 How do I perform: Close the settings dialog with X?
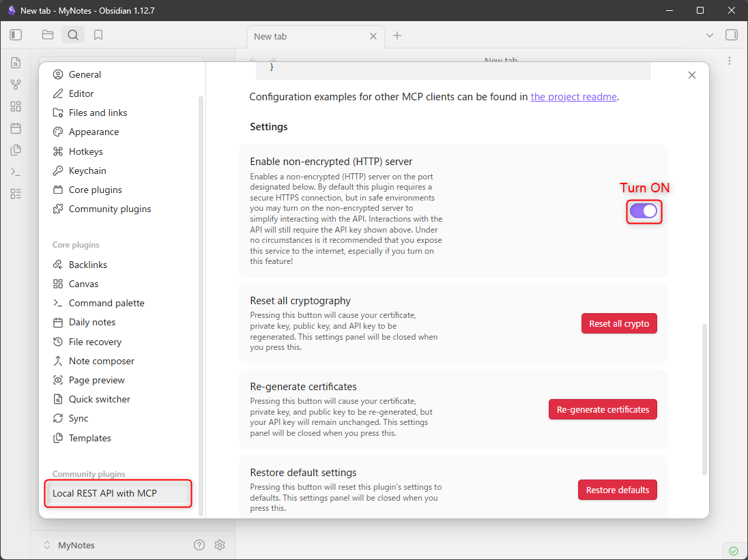[x=692, y=75]
